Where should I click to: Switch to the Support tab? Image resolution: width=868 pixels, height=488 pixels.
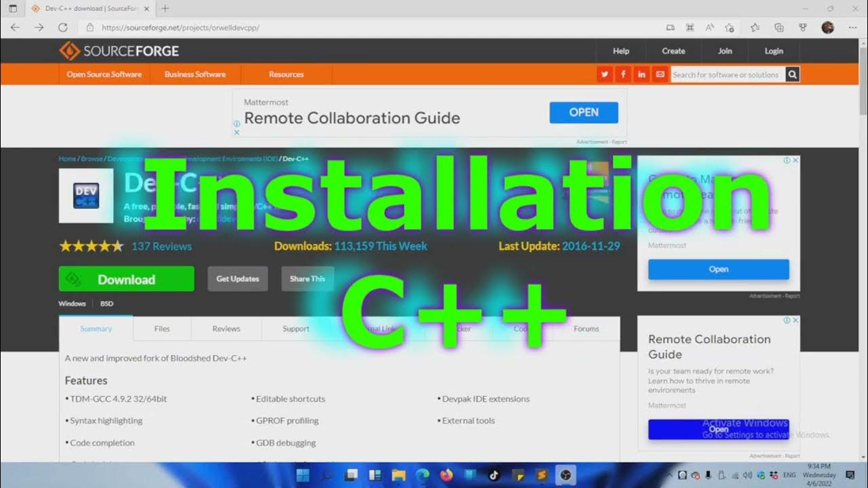pyautogui.click(x=296, y=329)
